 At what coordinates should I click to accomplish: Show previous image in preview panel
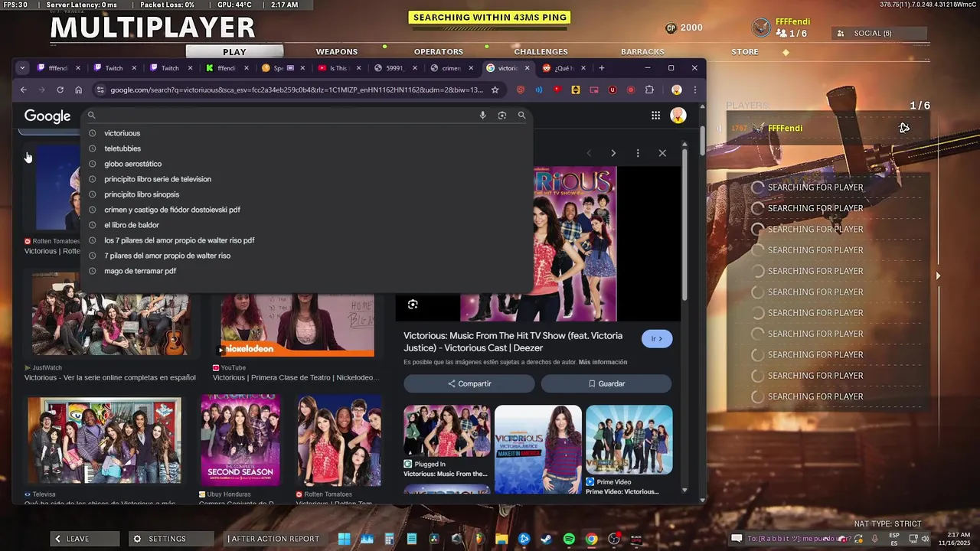click(x=589, y=153)
